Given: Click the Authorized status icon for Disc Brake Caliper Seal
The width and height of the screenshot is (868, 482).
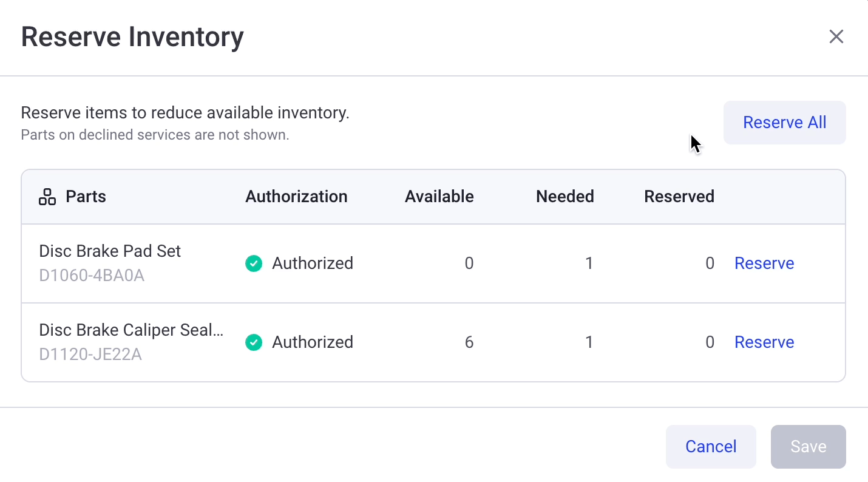Looking at the screenshot, I should 254,342.
